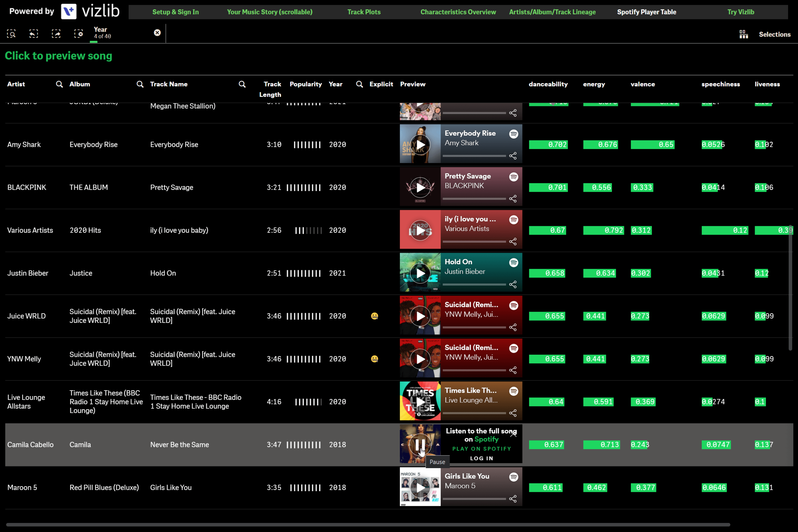Search in the Album column
The image size is (798, 532).
pyautogui.click(x=140, y=84)
